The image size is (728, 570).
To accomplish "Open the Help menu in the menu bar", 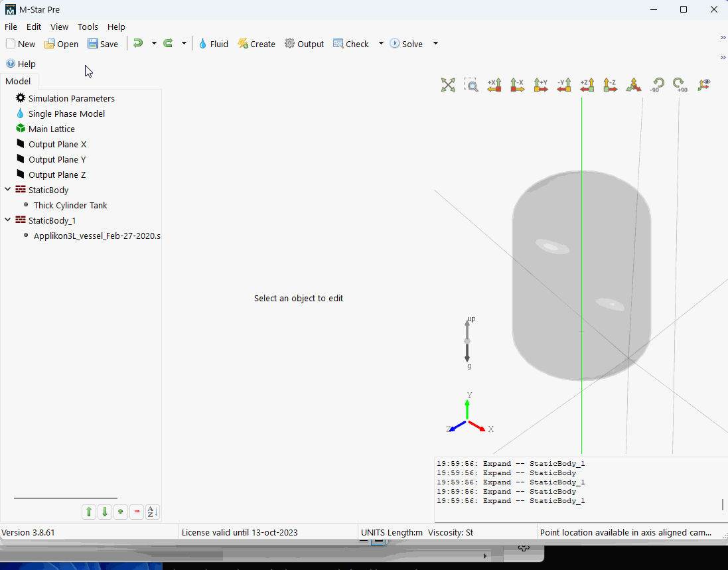I will (x=116, y=27).
